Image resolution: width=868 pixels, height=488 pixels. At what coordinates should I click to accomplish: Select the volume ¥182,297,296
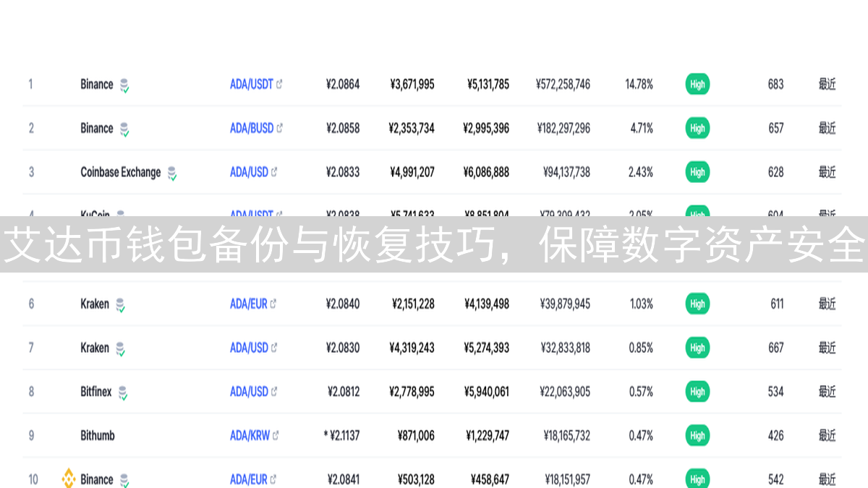[x=563, y=128]
